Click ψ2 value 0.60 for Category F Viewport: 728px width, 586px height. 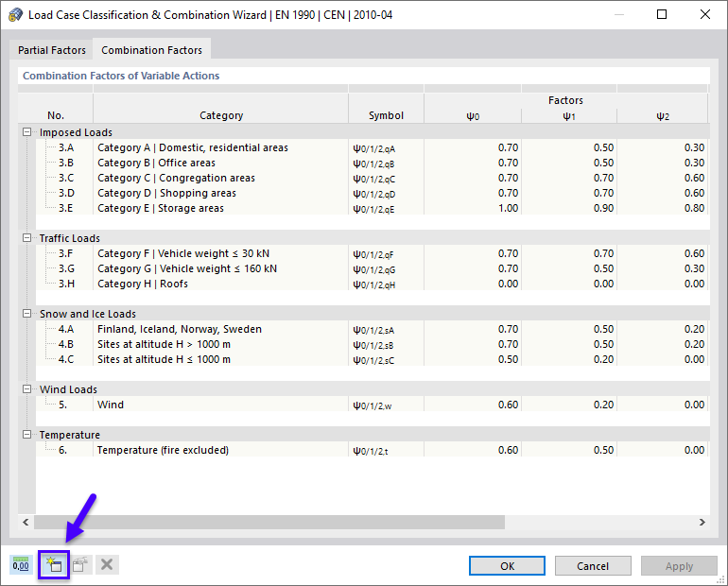tap(663, 253)
